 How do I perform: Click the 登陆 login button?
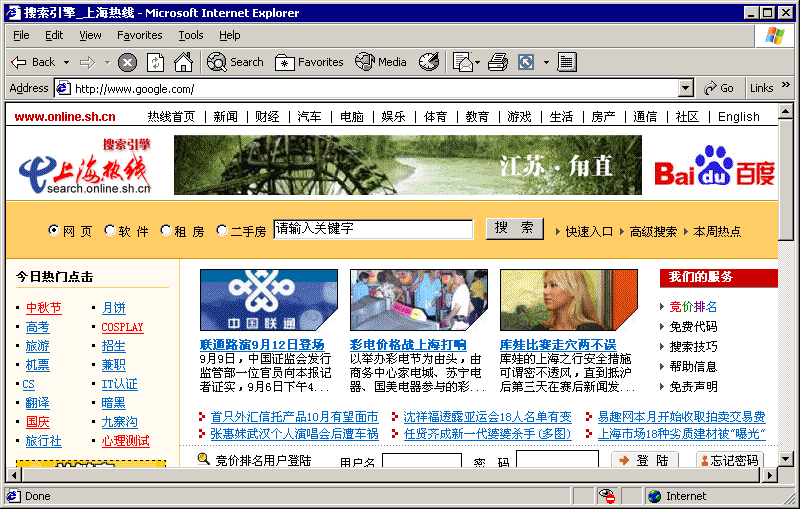coord(645,460)
